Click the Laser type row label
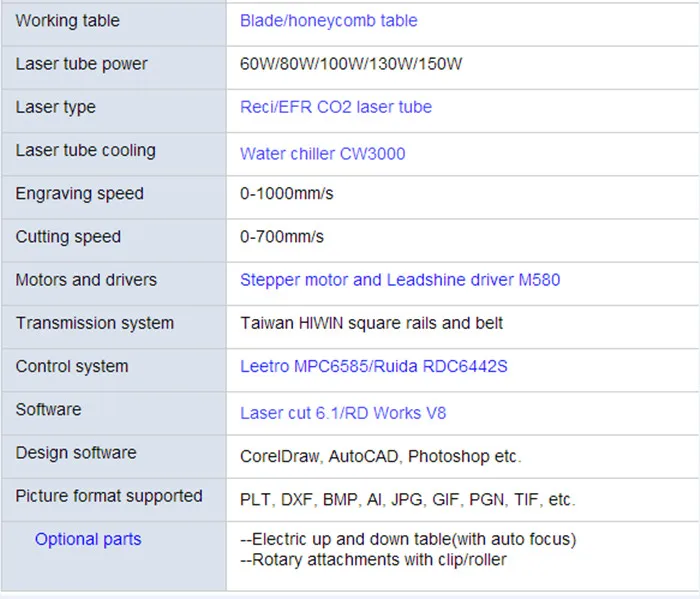This screenshot has width=700, height=599. (55, 108)
